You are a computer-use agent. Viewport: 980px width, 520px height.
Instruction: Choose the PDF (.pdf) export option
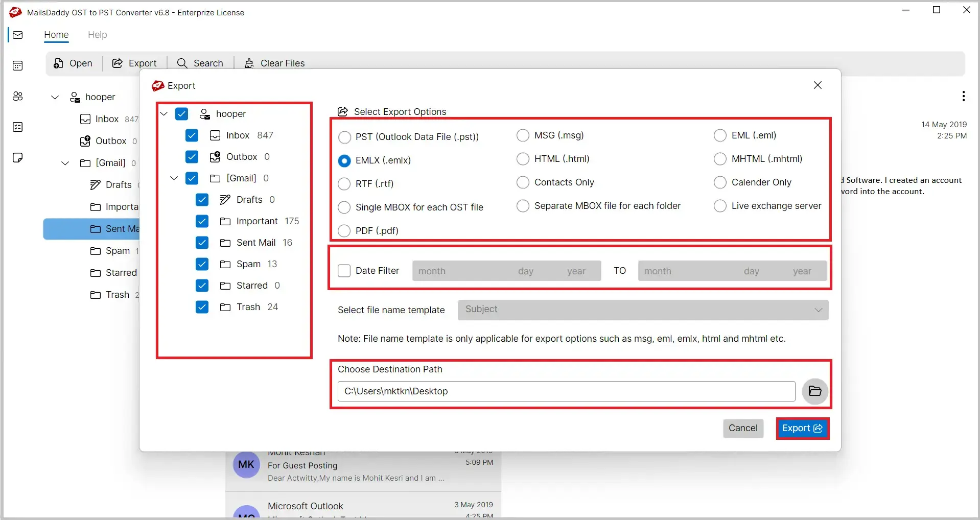tap(344, 231)
